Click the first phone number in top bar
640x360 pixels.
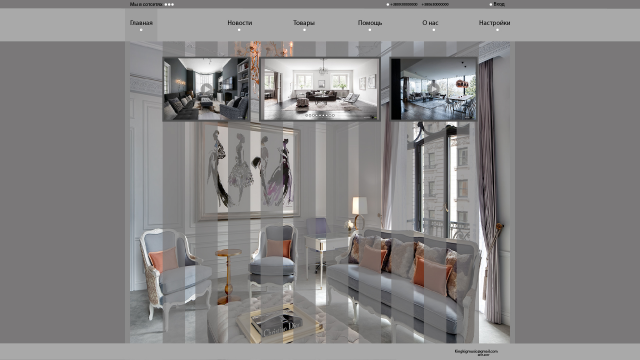(404, 4)
